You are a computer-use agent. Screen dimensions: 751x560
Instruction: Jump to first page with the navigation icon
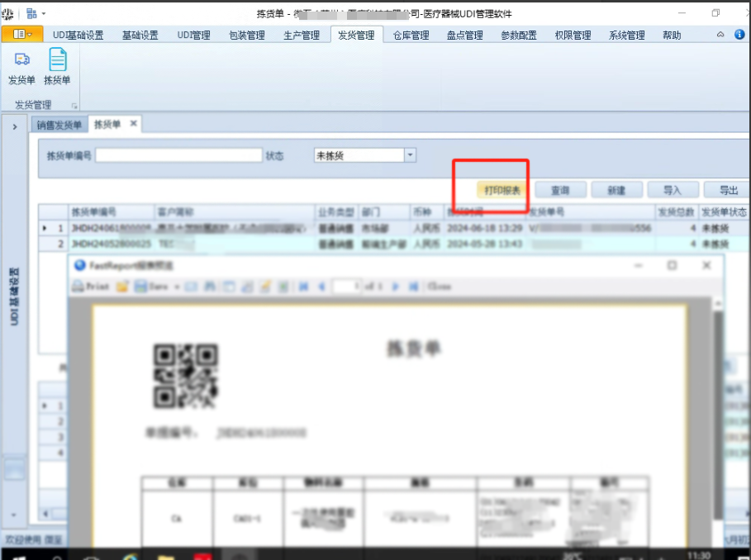(303, 287)
